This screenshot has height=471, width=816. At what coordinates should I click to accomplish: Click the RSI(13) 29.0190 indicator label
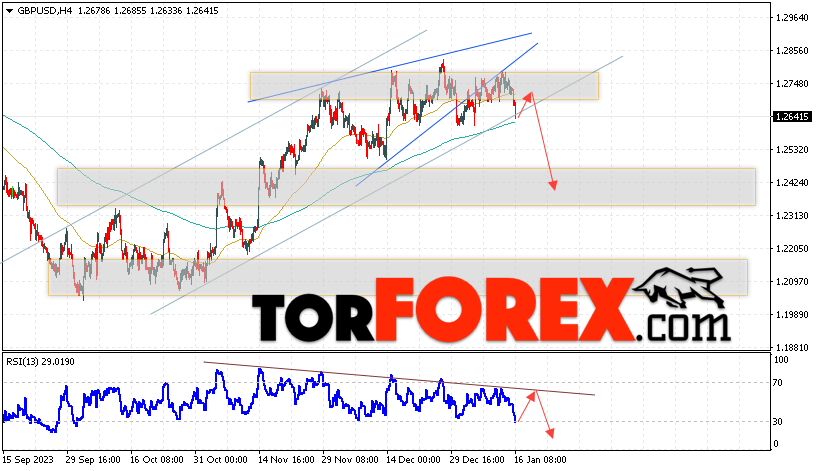41,362
